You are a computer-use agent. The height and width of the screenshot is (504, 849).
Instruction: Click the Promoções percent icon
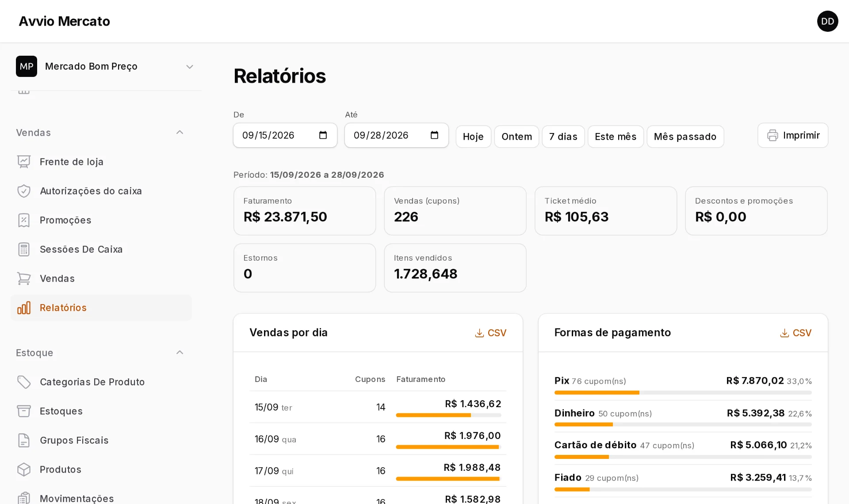pyautogui.click(x=24, y=220)
